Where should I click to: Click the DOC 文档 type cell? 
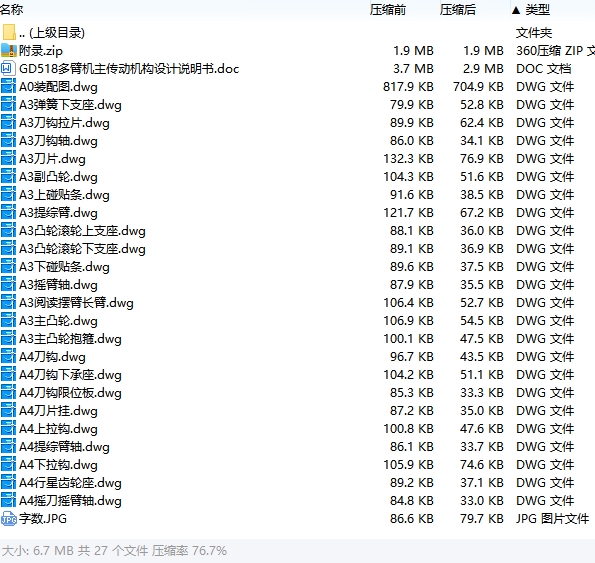click(x=543, y=69)
